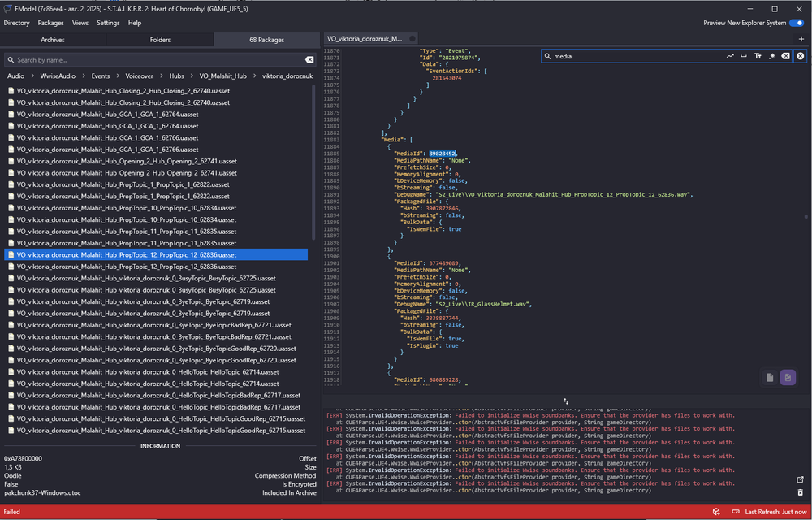Go to the Hubs breadcrumb
Viewport: 812px width, 520px height.
pos(176,76)
